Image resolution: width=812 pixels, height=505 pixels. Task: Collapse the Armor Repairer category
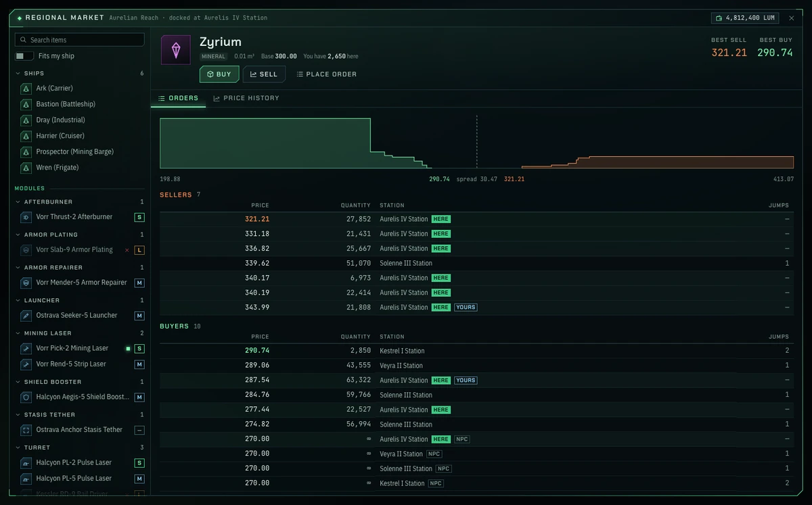click(80, 267)
